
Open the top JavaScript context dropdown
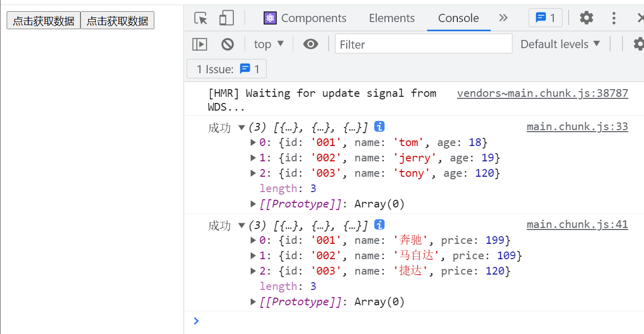269,45
